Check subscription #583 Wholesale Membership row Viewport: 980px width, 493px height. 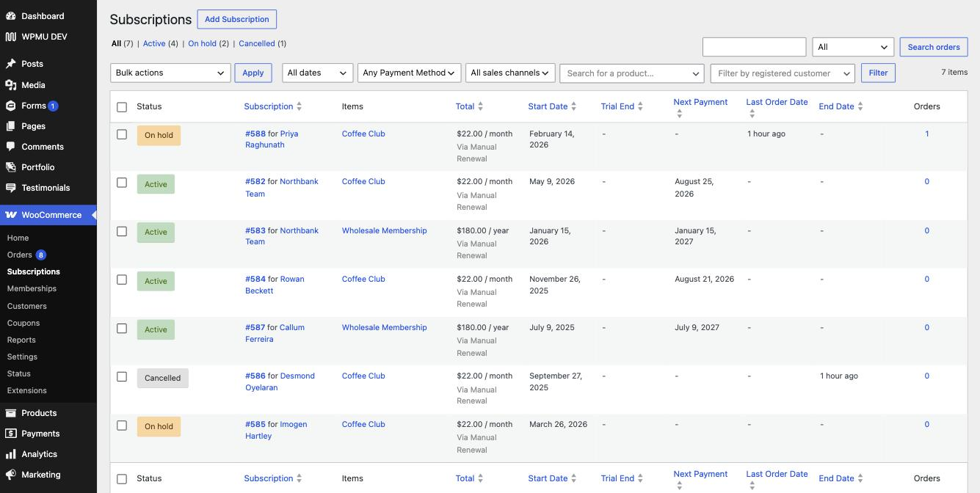tap(122, 231)
